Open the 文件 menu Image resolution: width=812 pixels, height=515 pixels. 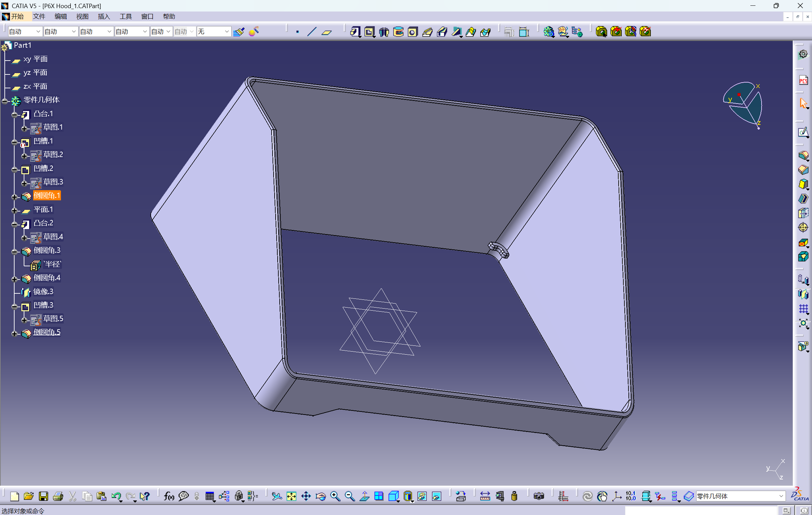point(39,17)
